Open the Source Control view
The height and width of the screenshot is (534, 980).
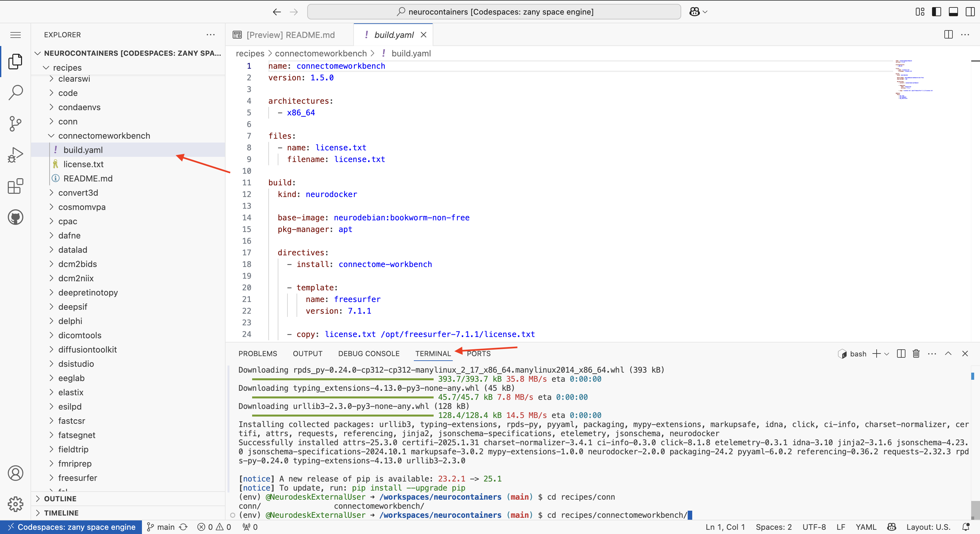(x=15, y=123)
